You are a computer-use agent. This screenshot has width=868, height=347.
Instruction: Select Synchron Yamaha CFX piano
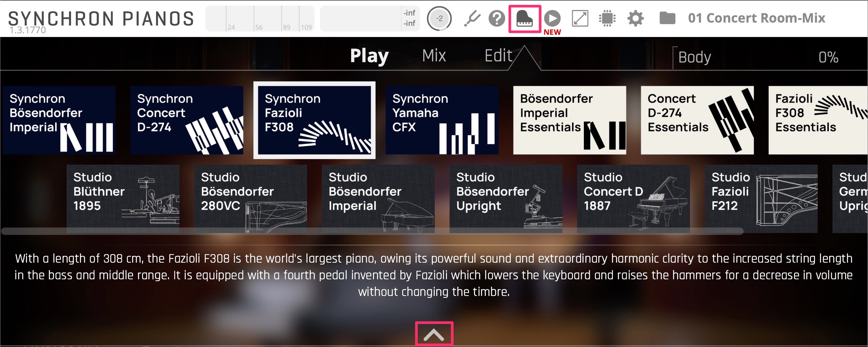point(442,120)
